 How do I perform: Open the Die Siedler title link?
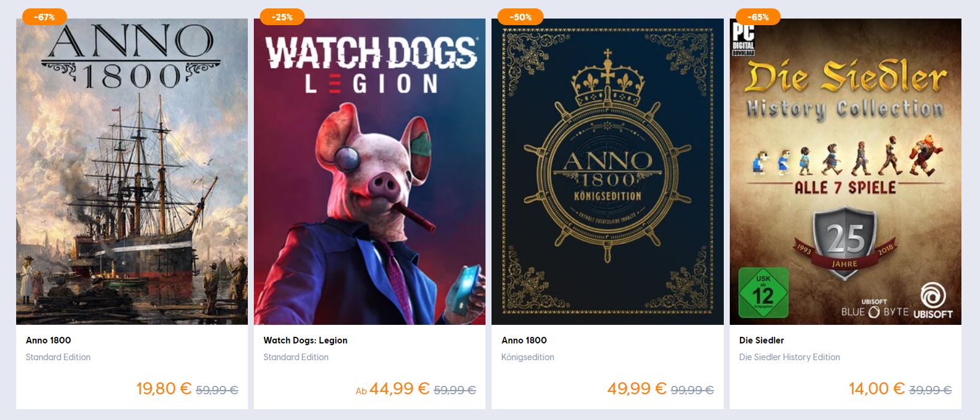[x=761, y=340]
